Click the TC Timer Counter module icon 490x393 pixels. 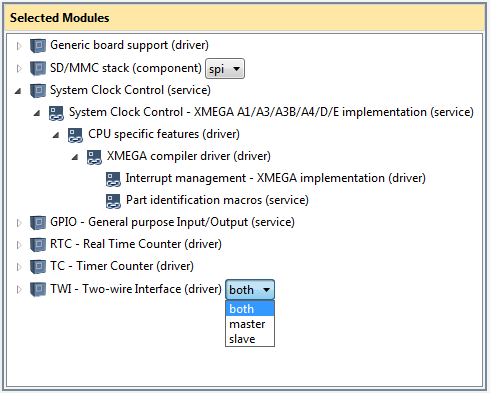click(x=38, y=266)
